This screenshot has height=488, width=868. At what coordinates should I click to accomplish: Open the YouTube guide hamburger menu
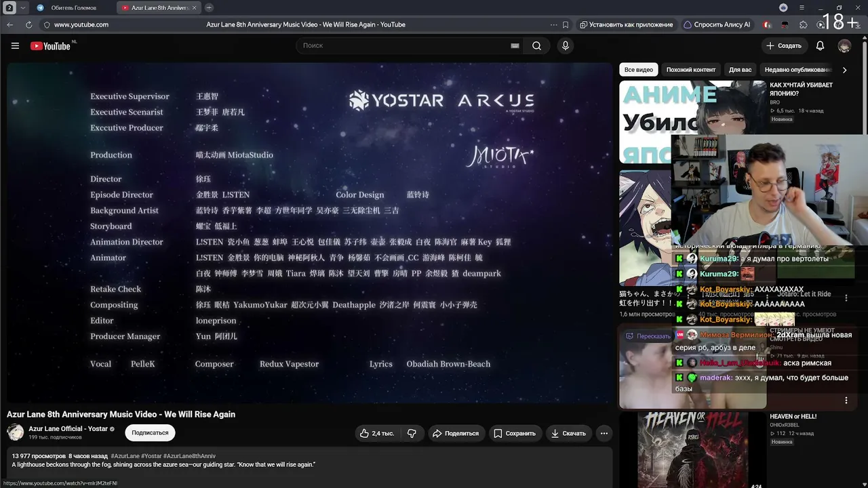click(x=15, y=45)
